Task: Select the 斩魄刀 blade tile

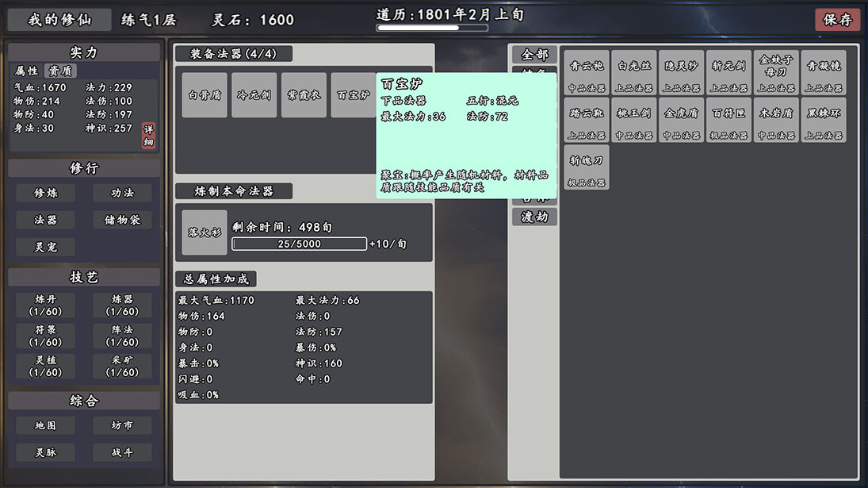Action: tap(587, 167)
